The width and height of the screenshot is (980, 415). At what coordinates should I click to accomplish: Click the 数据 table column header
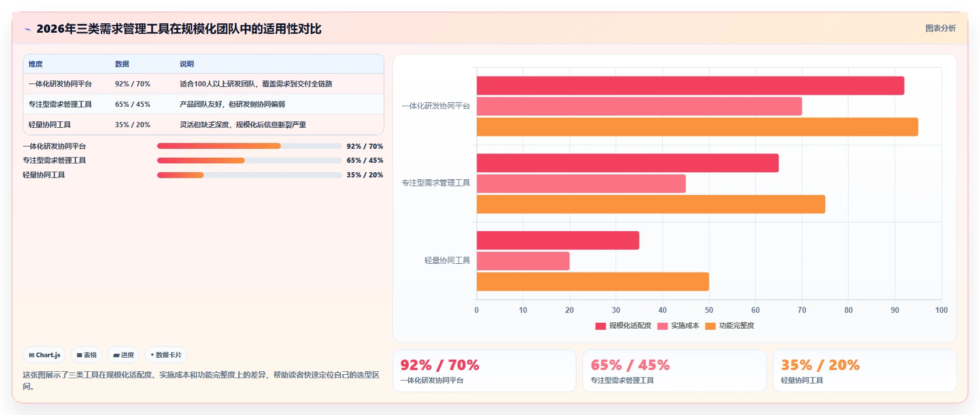122,64
